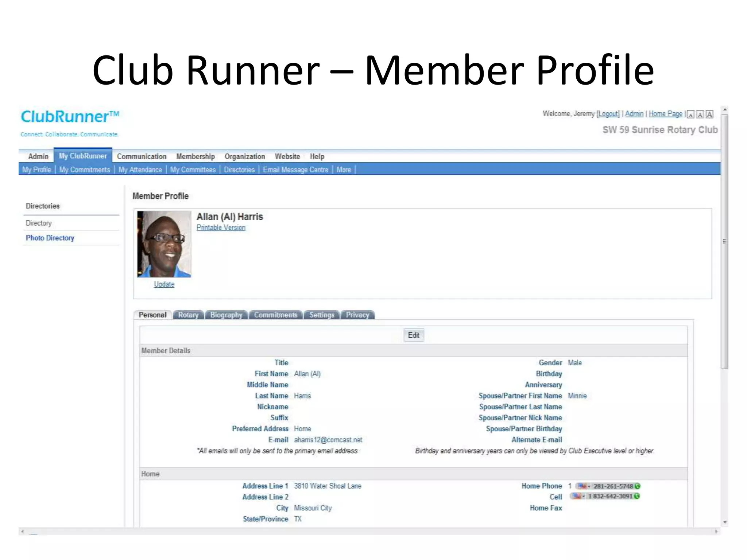This screenshot has width=747, height=560.
Task: Select the largest font size icon
Action: [709, 114]
